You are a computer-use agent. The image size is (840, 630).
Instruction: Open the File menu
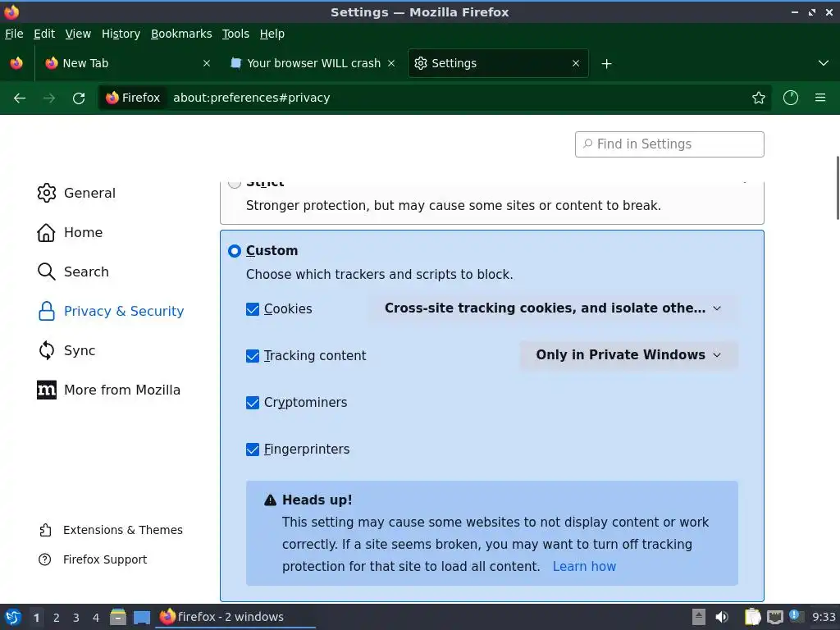(14, 34)
